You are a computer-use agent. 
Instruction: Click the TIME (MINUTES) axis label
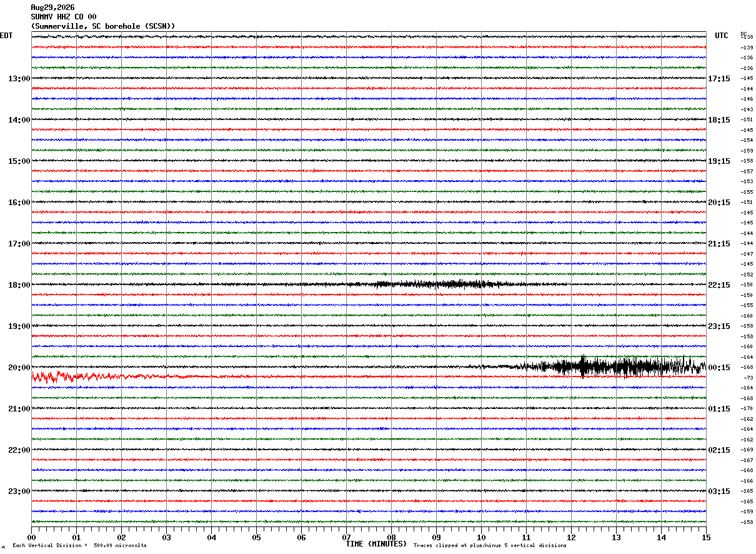tap(376, 544)
